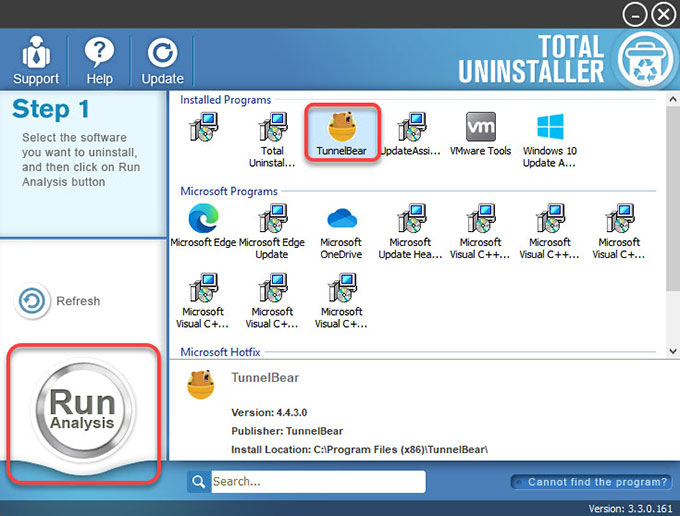Click the Refresh label
Viewport: 680px width, 516px height.
pos(78,301)
